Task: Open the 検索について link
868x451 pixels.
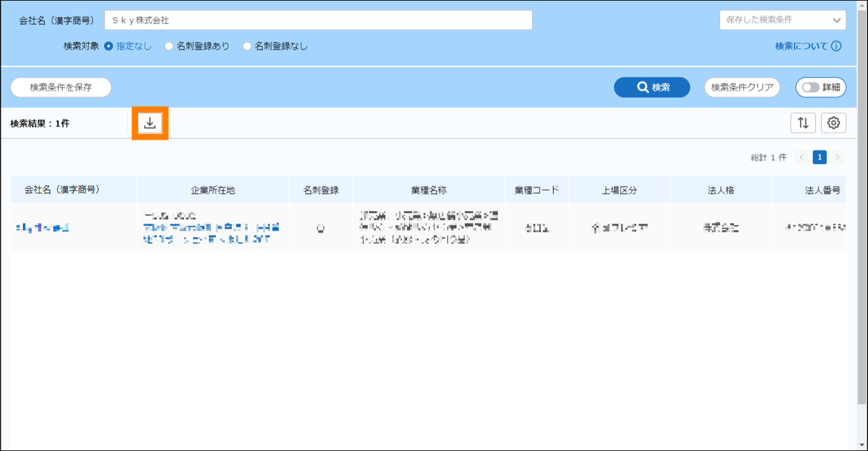Action: point(801,46)
